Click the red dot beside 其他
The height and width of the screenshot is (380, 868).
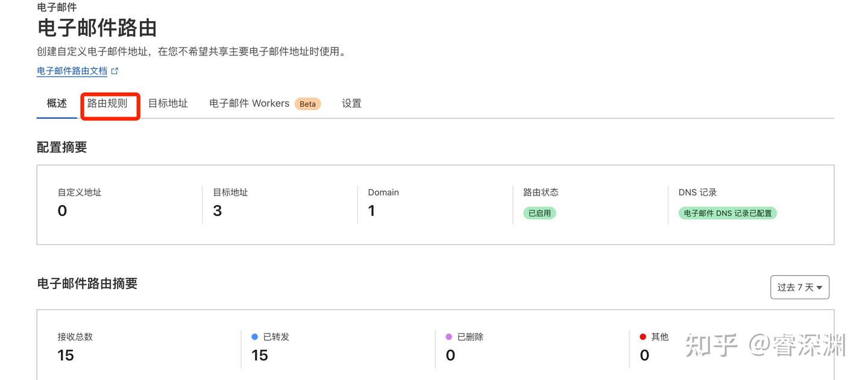pos(641,337)
